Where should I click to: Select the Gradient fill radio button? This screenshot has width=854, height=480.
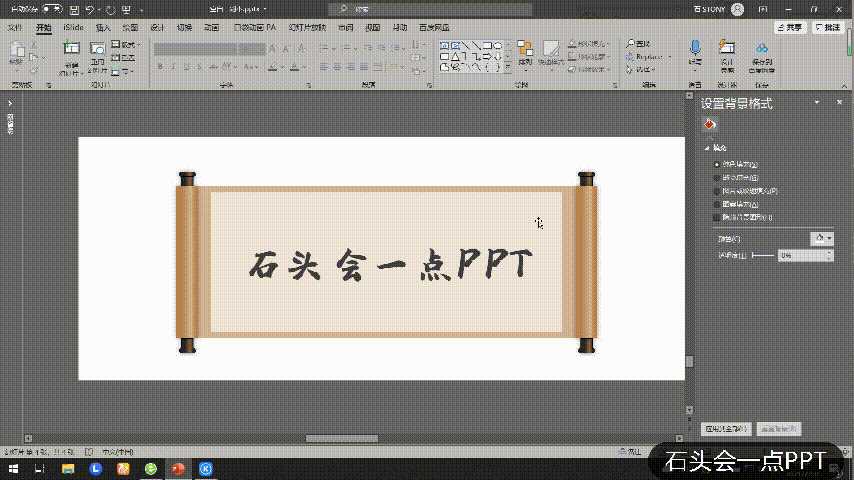pyautogui.click(x=717, y=178)
